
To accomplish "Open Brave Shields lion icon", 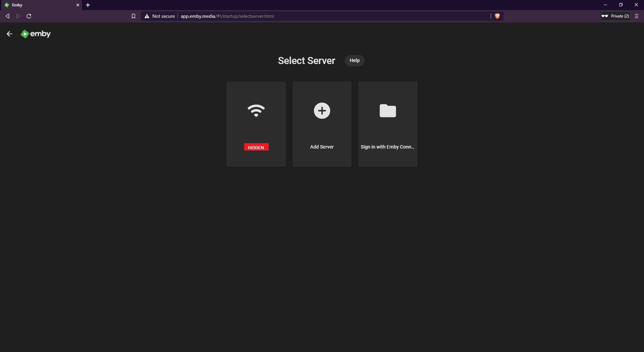I will coord(497,16).
